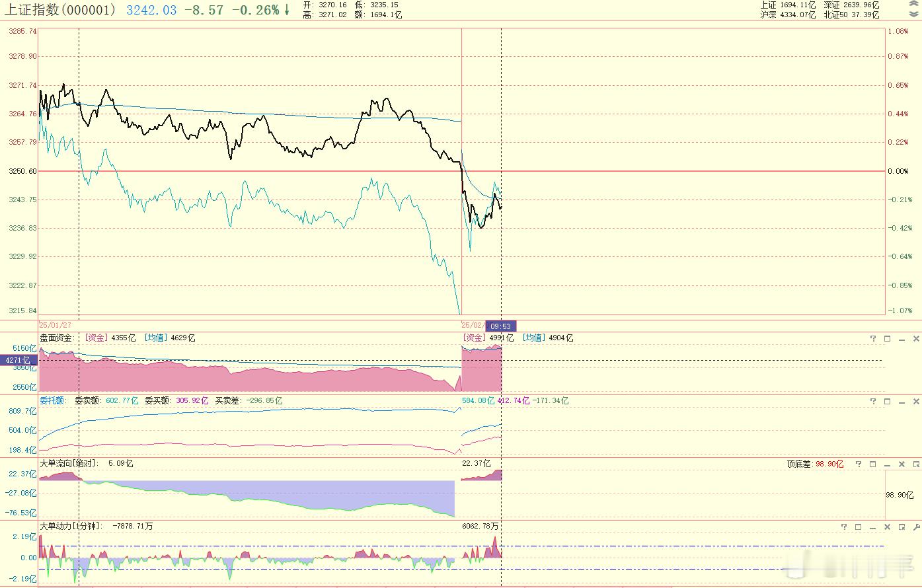This screenshot has height=588, width=922.
Task: Click the -171.34亿 value
Action: 552,400
